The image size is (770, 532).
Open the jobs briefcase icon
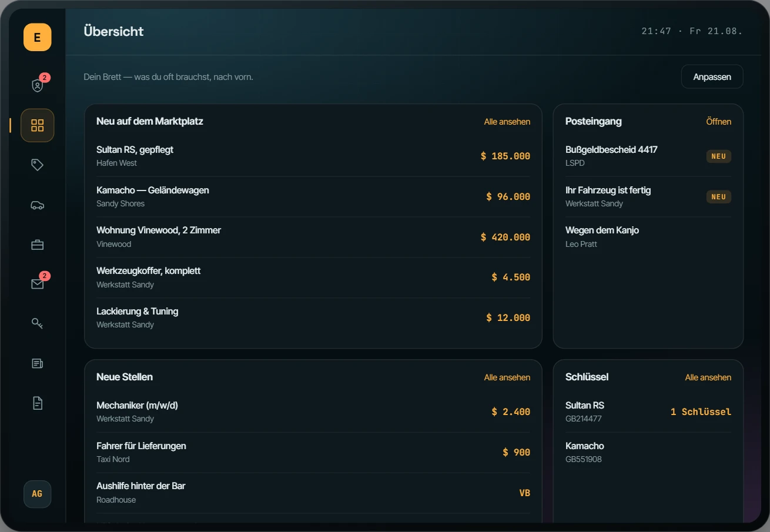(38, 245)
